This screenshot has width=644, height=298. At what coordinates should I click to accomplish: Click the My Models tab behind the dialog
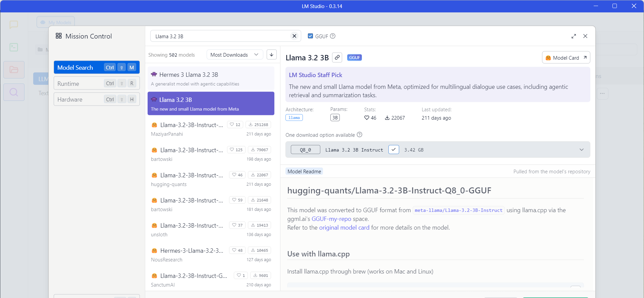[56, 22]
